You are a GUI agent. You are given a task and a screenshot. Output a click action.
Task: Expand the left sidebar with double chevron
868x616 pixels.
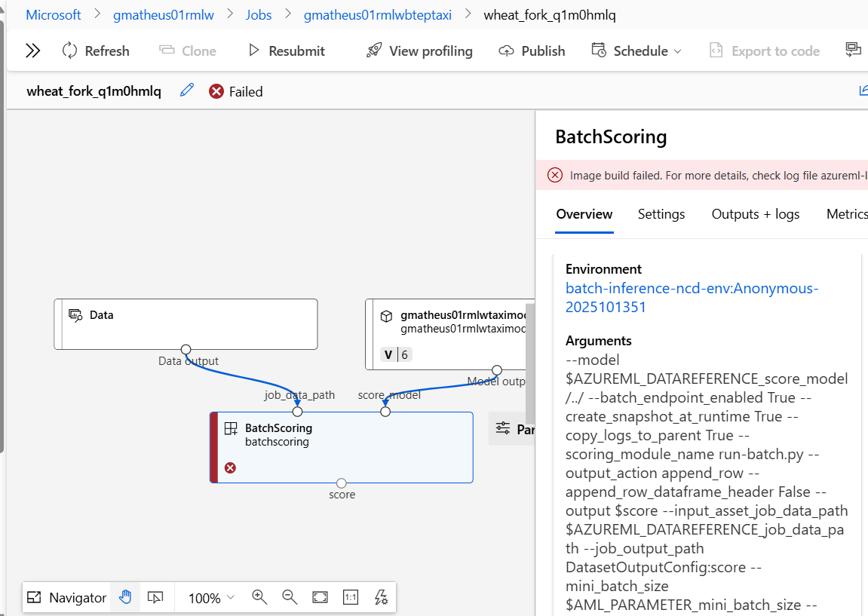coord(32,51)
